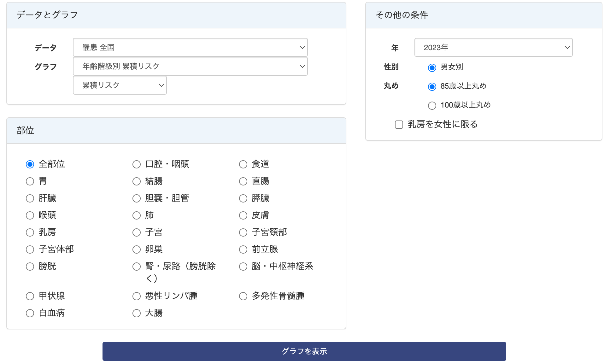
Task: Check the 乳房を女性に限る checkbox
Action: [x=399, y=125]
